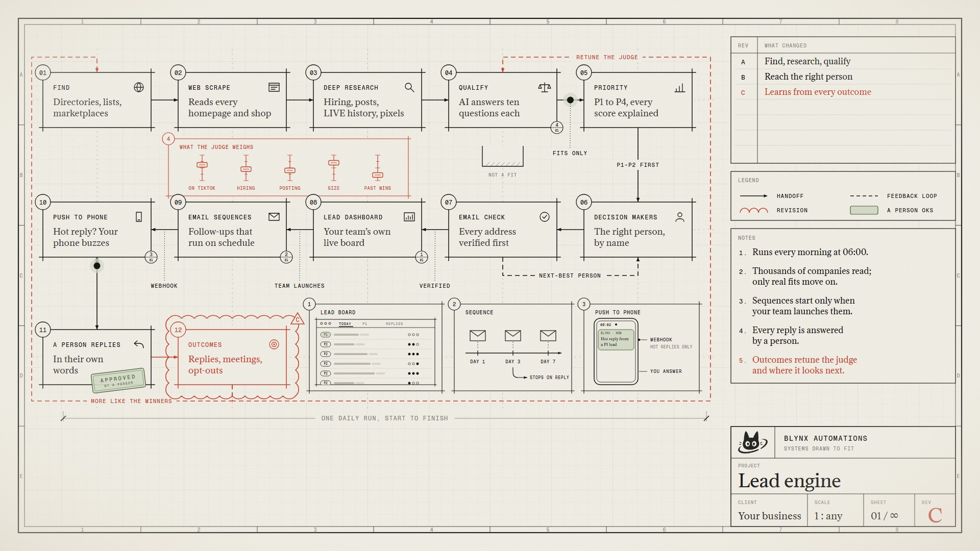The width and height of the screenshot is (980, 551).
Task: Select the REPLIES tab in Lead Board
Action: [394, 323]
